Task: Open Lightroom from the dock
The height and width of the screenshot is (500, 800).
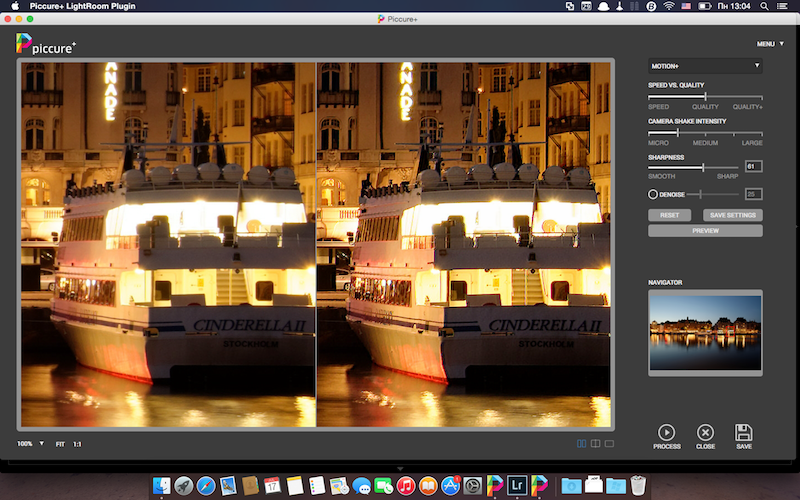Action: coord(518,485)
